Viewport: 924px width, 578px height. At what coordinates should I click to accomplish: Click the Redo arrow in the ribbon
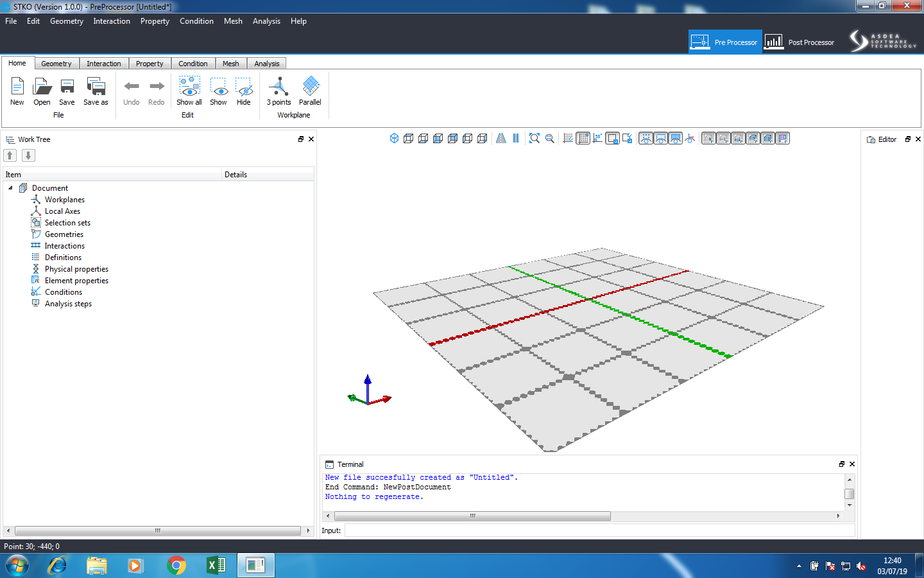[157, 86]
